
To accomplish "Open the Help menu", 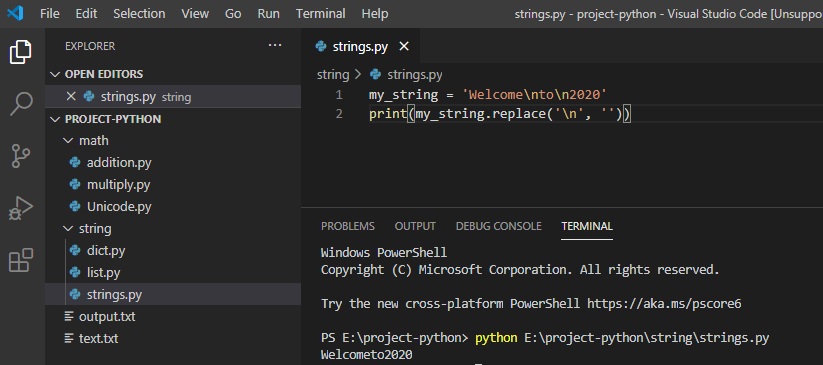I will point(375,14).
